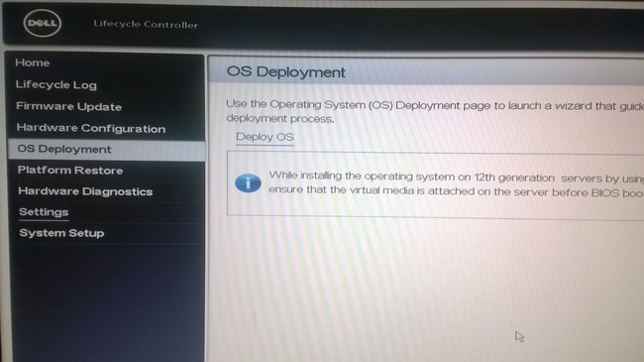Screen dimensions: 644x362
Task: Launch Hardware Diagnostics from sidebar
Action: click(x=85, y=191)
